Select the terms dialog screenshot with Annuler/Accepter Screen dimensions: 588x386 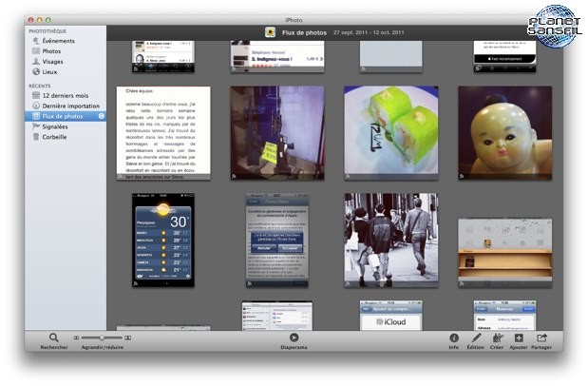277,241
